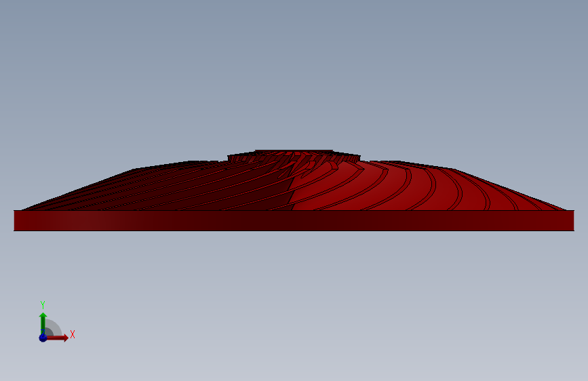588x381 pixels.
Task: Click the green Y axis arrow of the triad
Action: point(43,323)
